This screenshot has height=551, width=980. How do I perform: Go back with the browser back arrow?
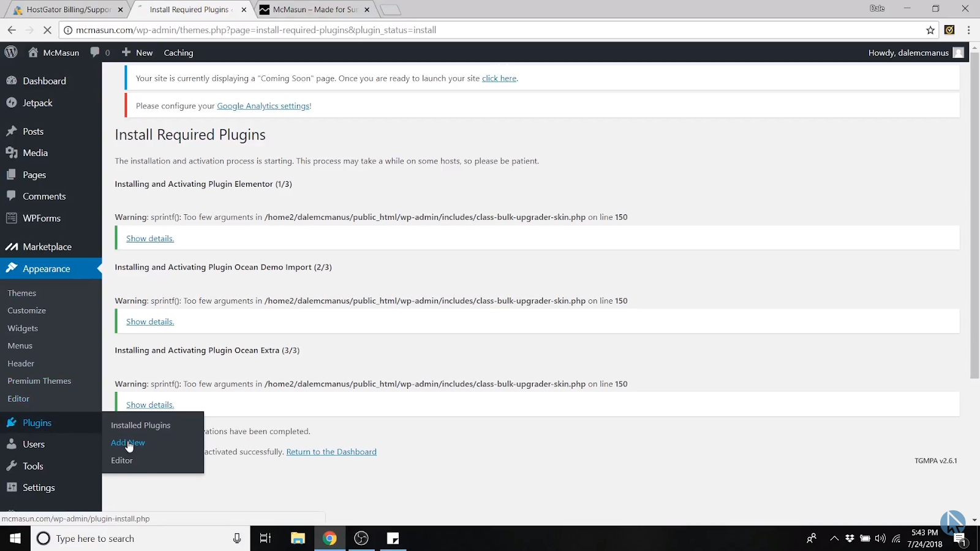pyautogui.click(x=12, y=30)
